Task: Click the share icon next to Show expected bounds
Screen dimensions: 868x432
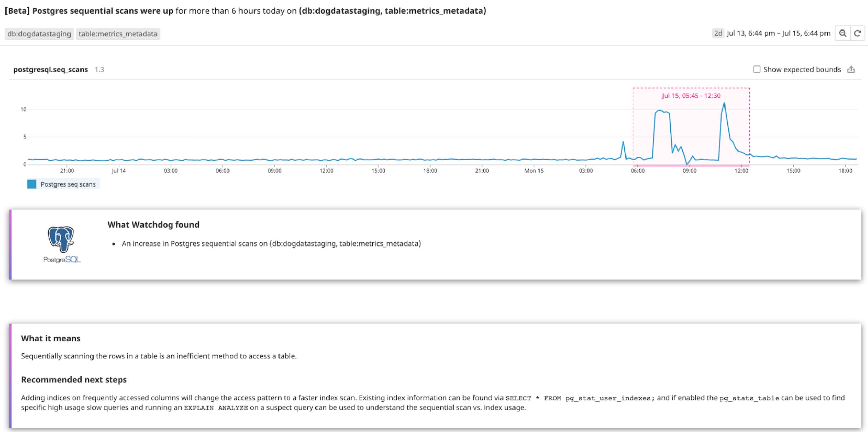Action: [852, 69]
